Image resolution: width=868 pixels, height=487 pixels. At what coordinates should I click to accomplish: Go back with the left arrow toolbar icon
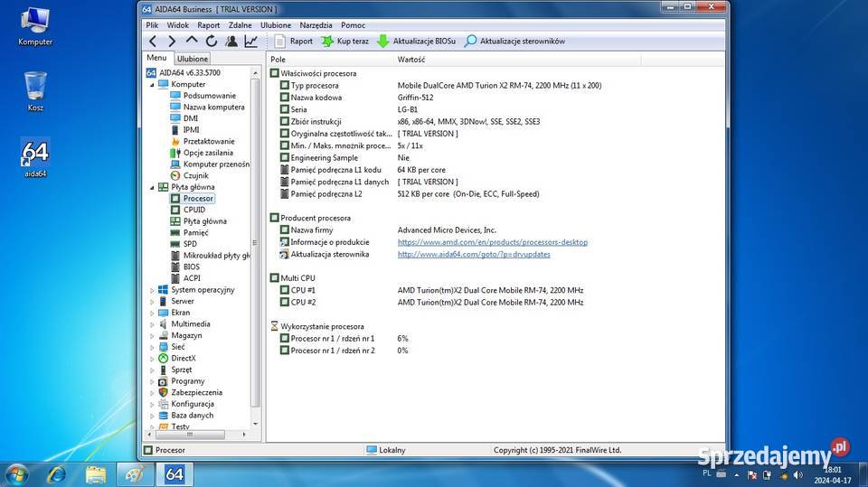point(153,41)
